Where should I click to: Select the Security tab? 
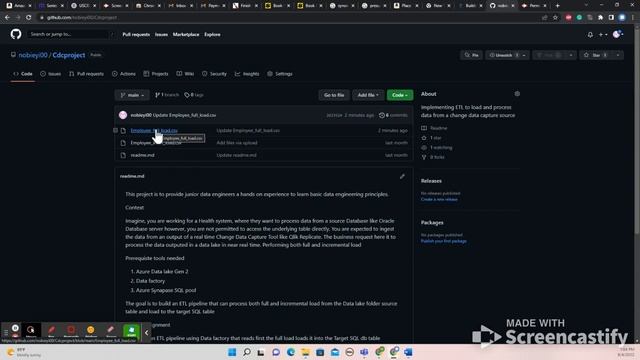[x=214, y=74]
